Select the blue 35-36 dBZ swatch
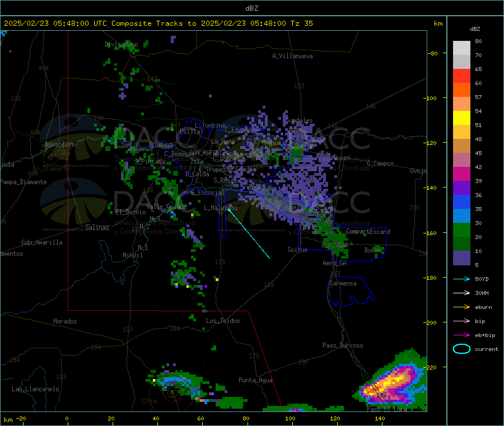The width and height of the screenshot is (504, 426). click(461, 202)
